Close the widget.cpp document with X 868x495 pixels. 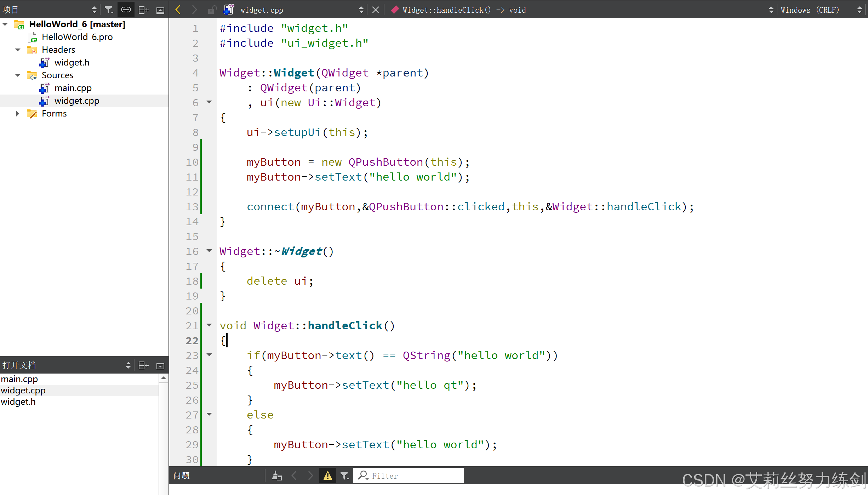[376, 10]
